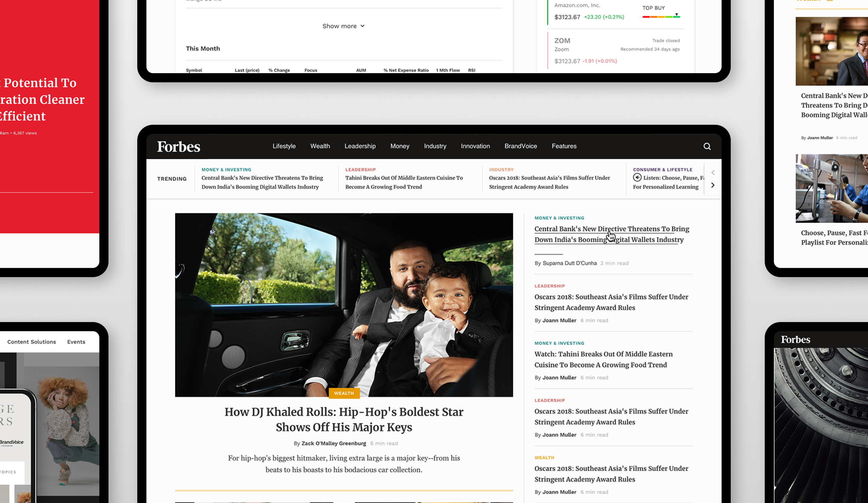Expand the "Show more" section above This Month
This screenshot has width=868, height=503.
pyautogui.click(x=343, y=26)
